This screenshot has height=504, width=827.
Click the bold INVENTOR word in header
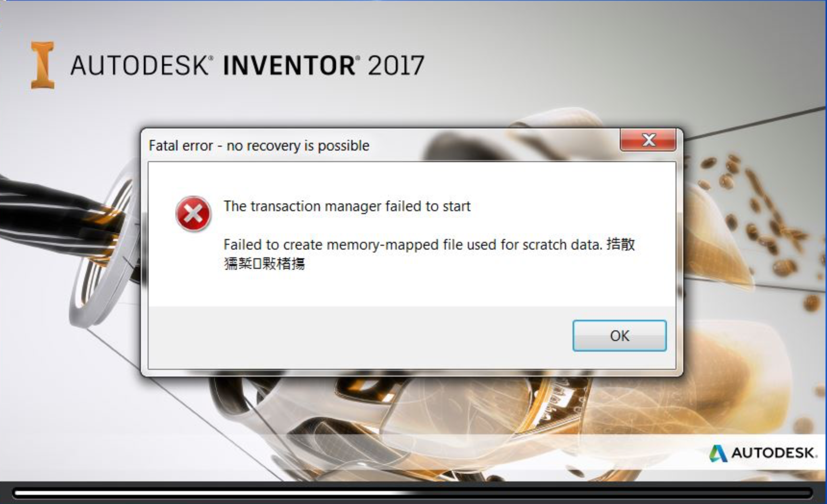pyautogui.click(x=289, y=65)
